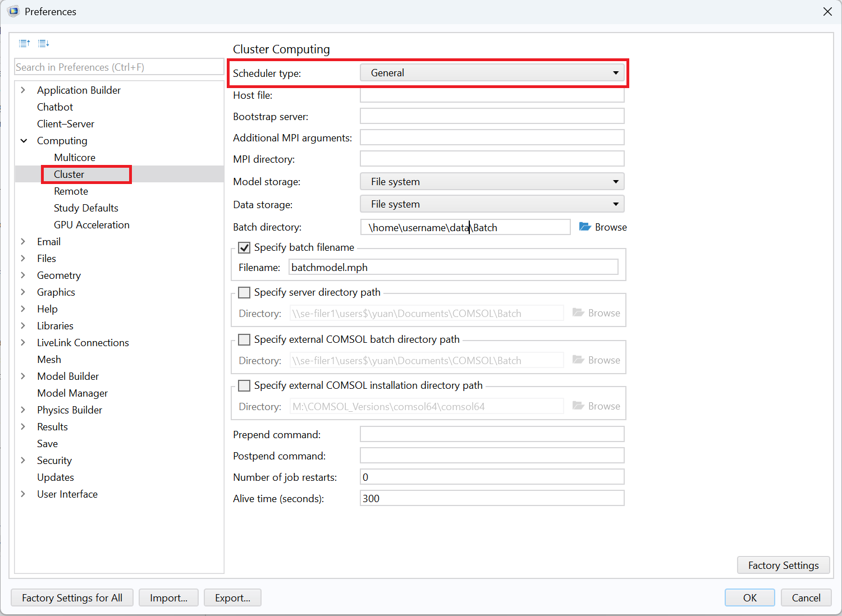Click Browse icon for external COMSOL batch directory
This screenshot has height=616, width=842.
pyautogui.click(x=578, y=359)
